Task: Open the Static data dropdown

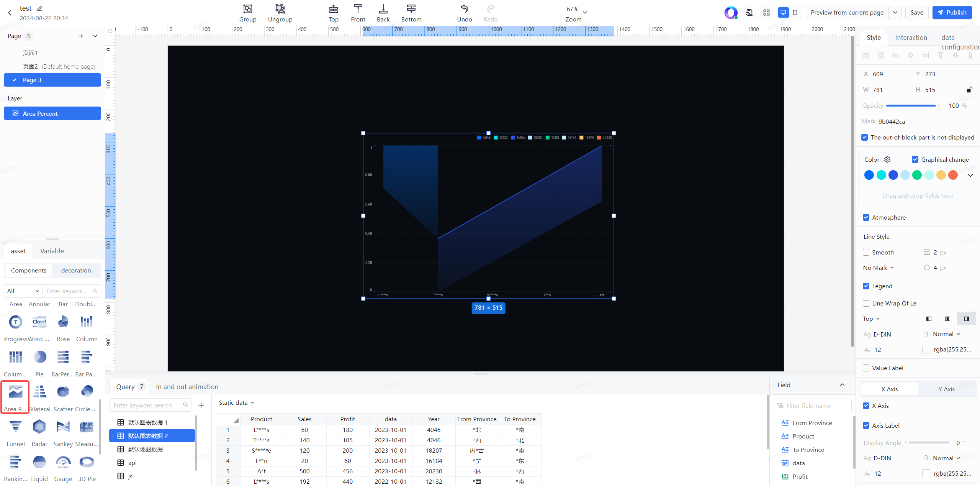Action: [236, 402]
